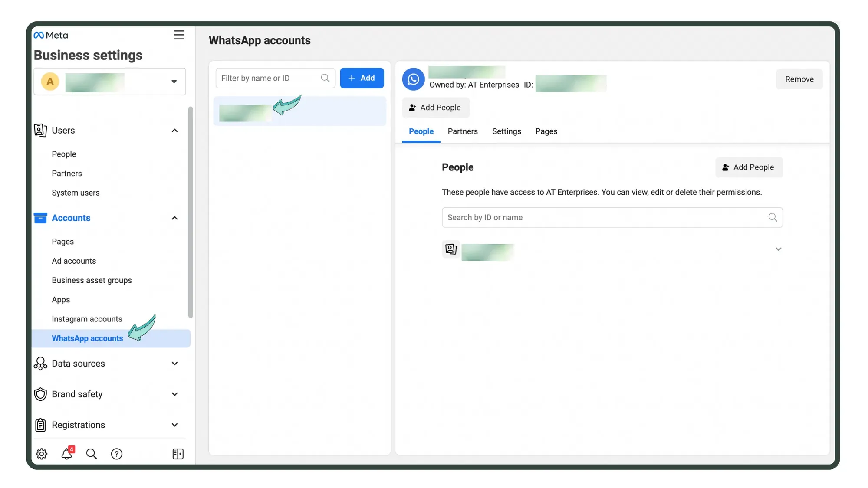Open the Pages tab
Viewport: 868px width, 488px height.
point(546,131)
